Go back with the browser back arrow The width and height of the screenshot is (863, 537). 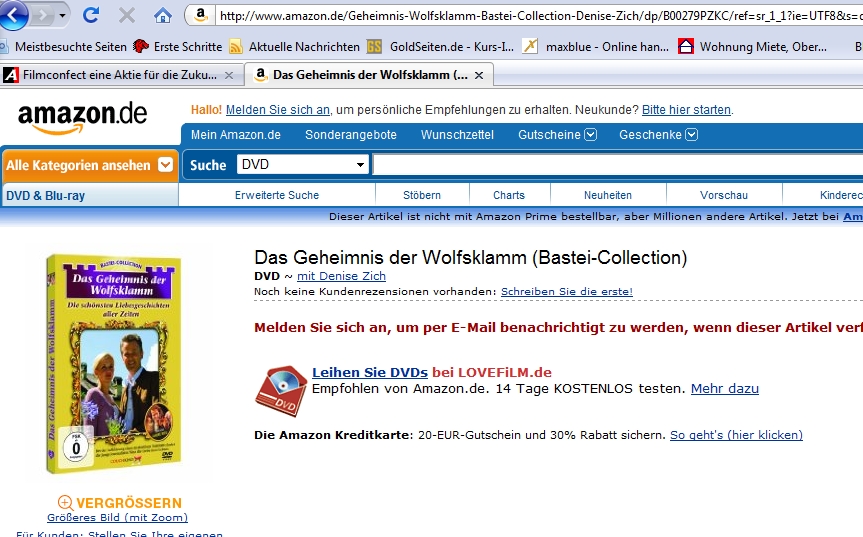(x=13, y=14)
